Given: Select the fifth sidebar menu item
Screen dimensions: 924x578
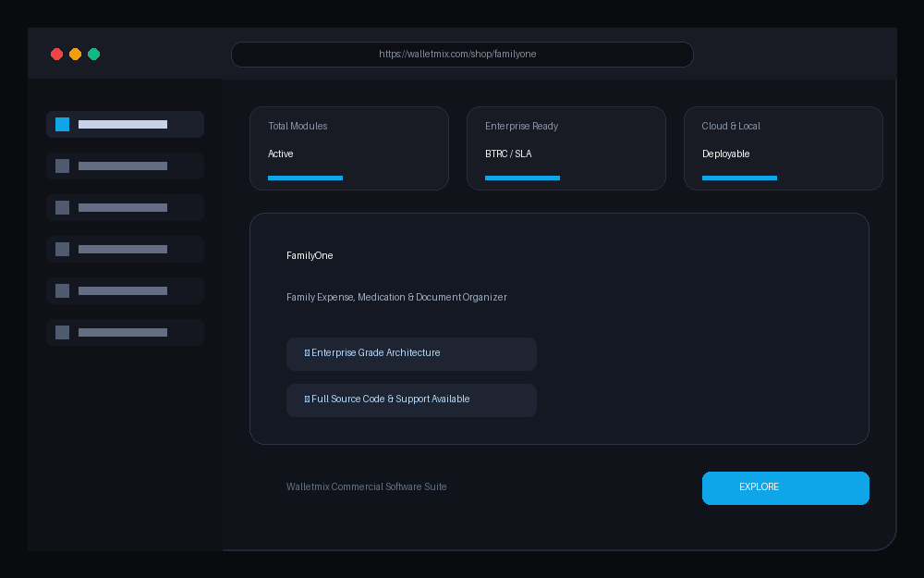Looking at the screenshot, I should coord(125,290).
